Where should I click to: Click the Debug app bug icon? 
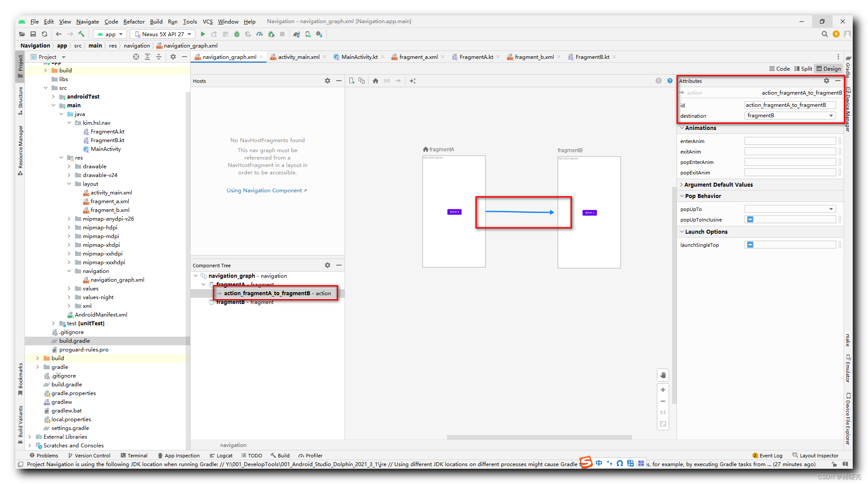click(x=237, y=34)
